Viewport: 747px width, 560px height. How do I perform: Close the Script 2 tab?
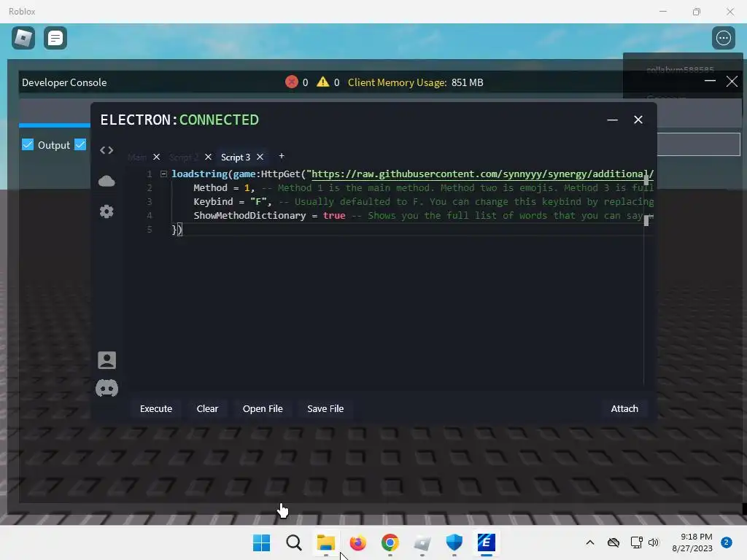[208, 157]
